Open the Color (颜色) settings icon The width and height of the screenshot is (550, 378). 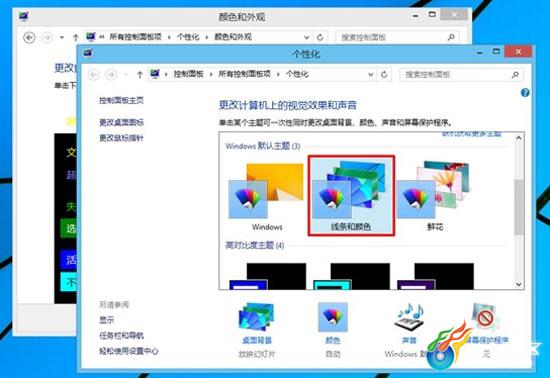[x=333, y=317]
